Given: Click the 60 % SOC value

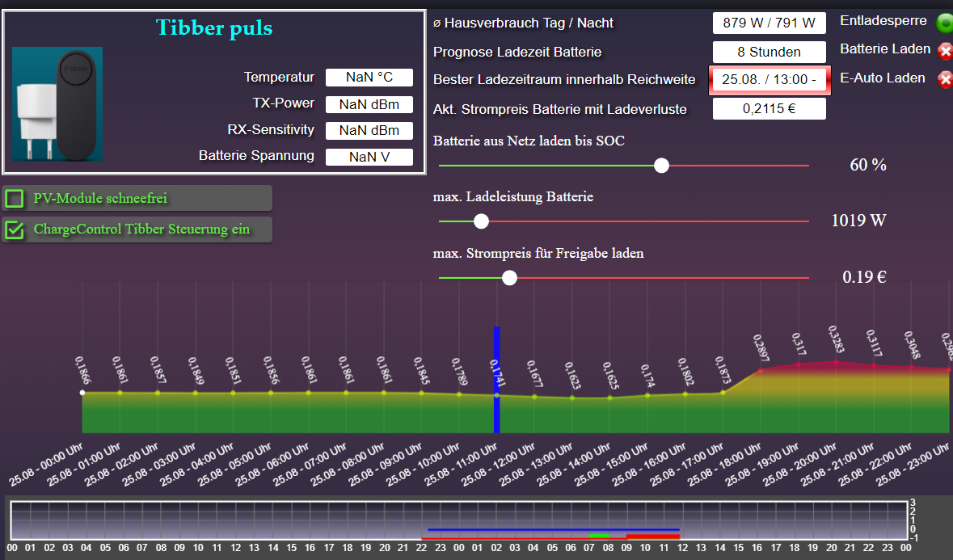Looking at the screenshot, I should click(x=868, y=165).
